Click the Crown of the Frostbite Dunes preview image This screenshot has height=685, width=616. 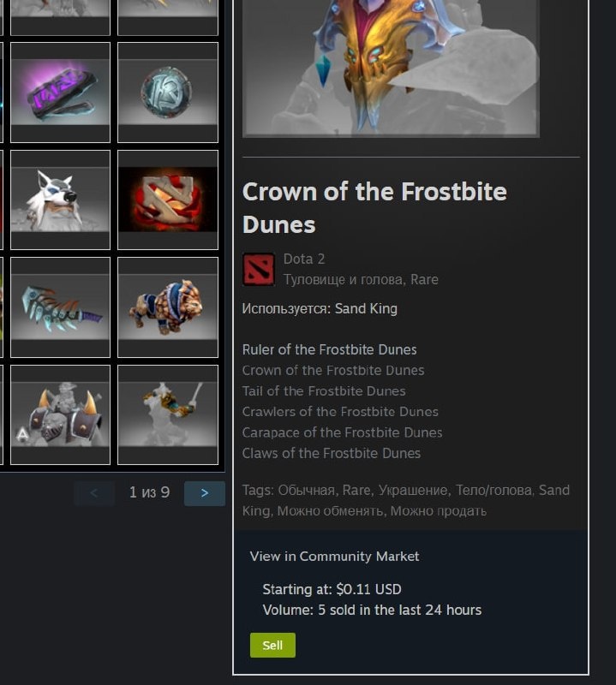[391, 68]
